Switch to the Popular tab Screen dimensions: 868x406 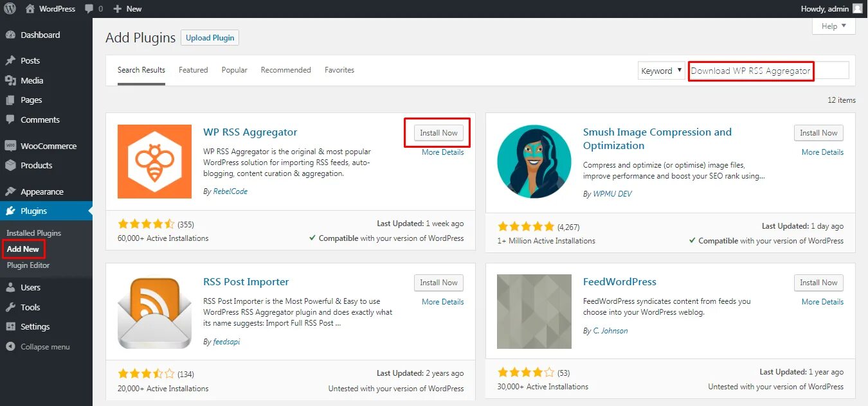pyautogui.click(x=235, y=70)
